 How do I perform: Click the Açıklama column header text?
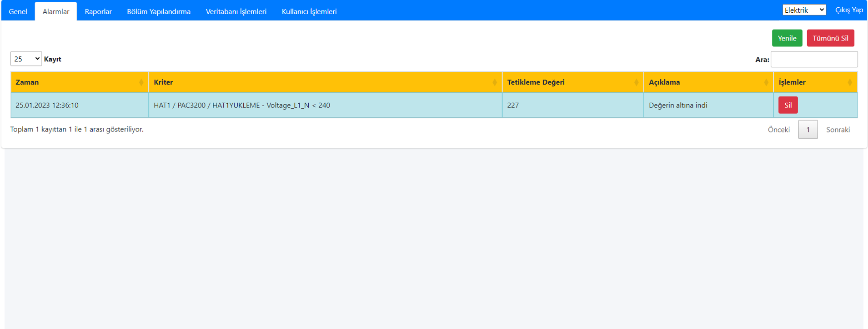tap(664, 82)
